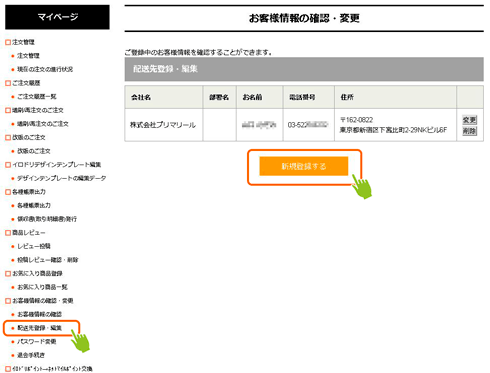Open パスワード変更 sidebar link
Image resolution: width=490 pixels, height=373 pixels.
coord(37,342)
